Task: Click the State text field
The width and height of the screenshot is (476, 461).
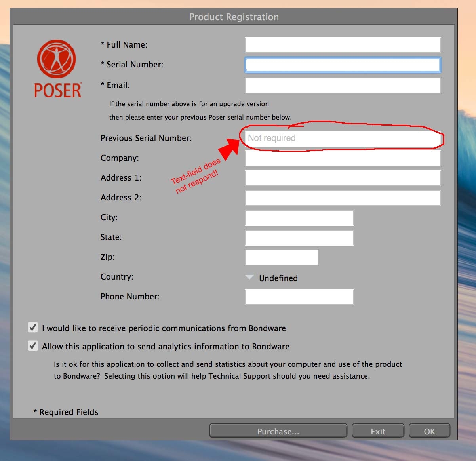Action: tap(299, 238)
